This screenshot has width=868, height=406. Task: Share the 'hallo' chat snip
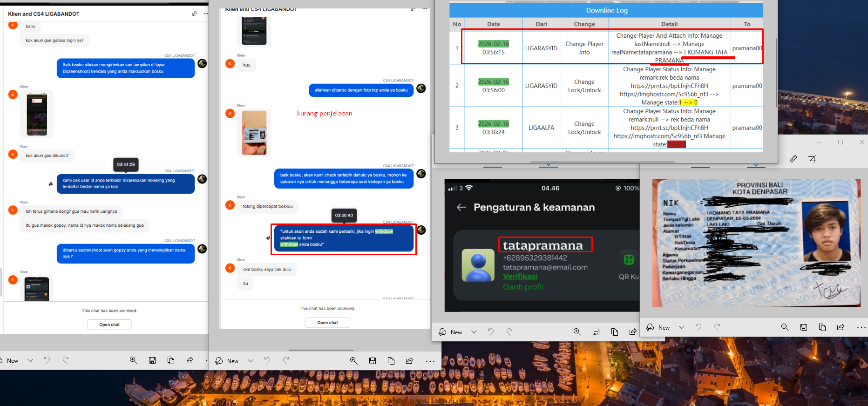pos(190,360)
